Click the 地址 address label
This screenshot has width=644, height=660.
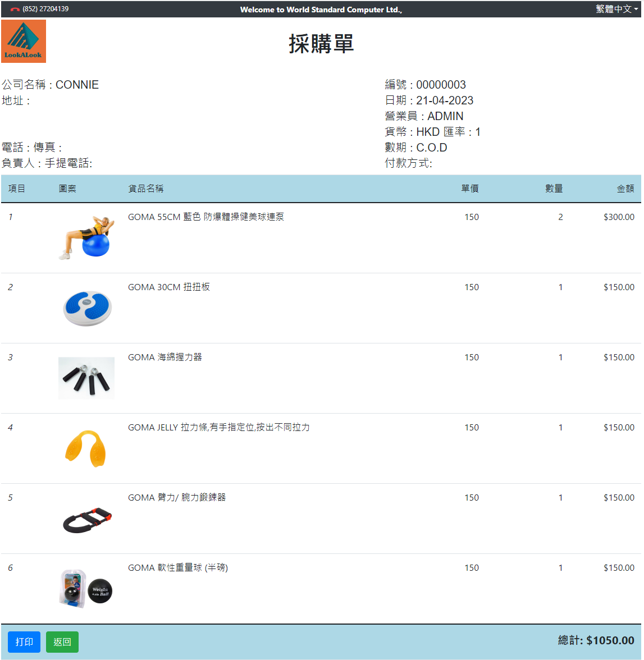(x=16, y=100)
